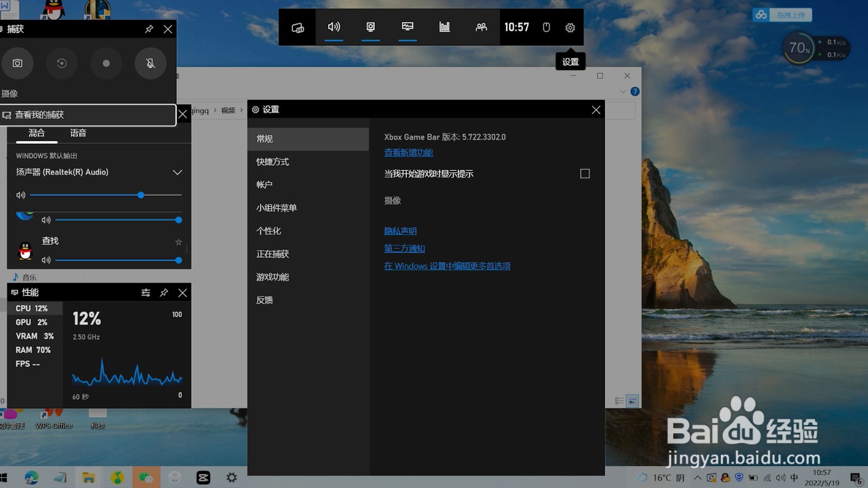This screenshot has width=868, height=488.
Task: Open the 个性化 settings category
Action: tap(308, 231)
